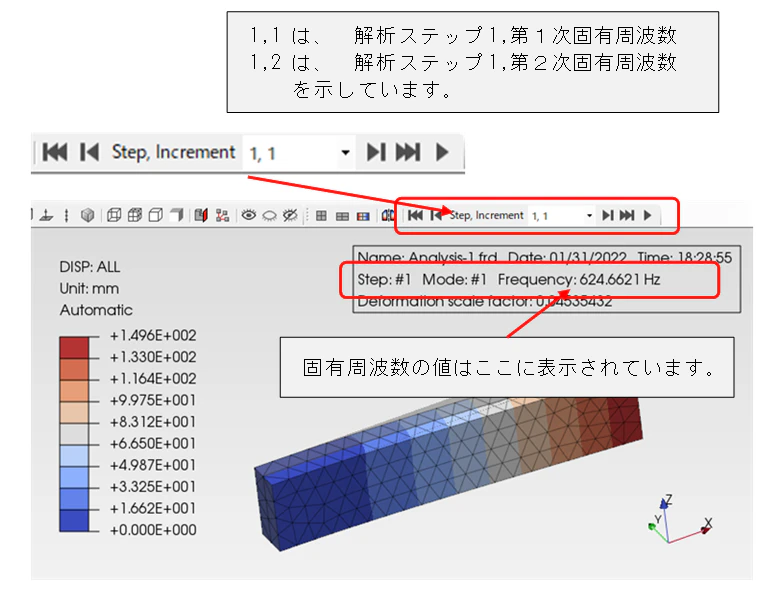This screenshot has height=590, width=763.
Task: Show element edges with the meshed cube icon
Action: pos(135,215)
